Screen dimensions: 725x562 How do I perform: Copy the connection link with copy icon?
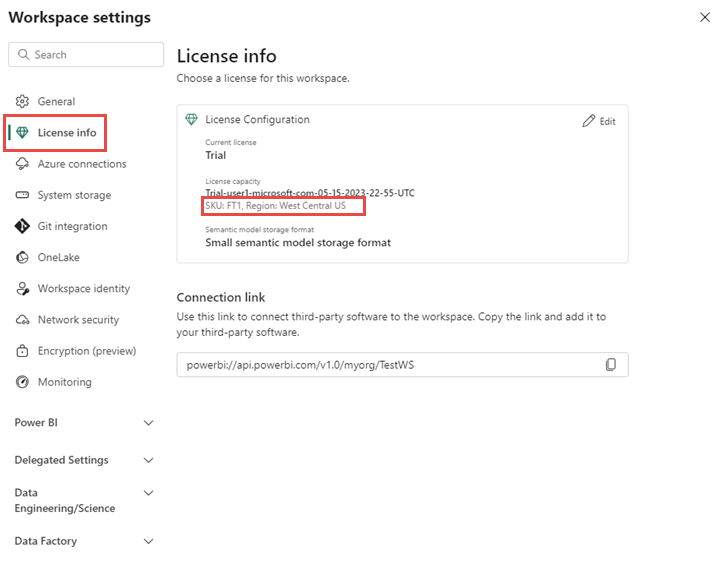coord(611,365)
